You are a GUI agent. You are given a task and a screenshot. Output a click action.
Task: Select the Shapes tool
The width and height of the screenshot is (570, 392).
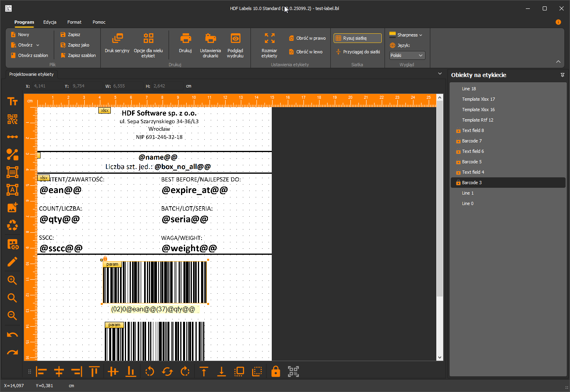pyautogui.click(x=12, y=154)
